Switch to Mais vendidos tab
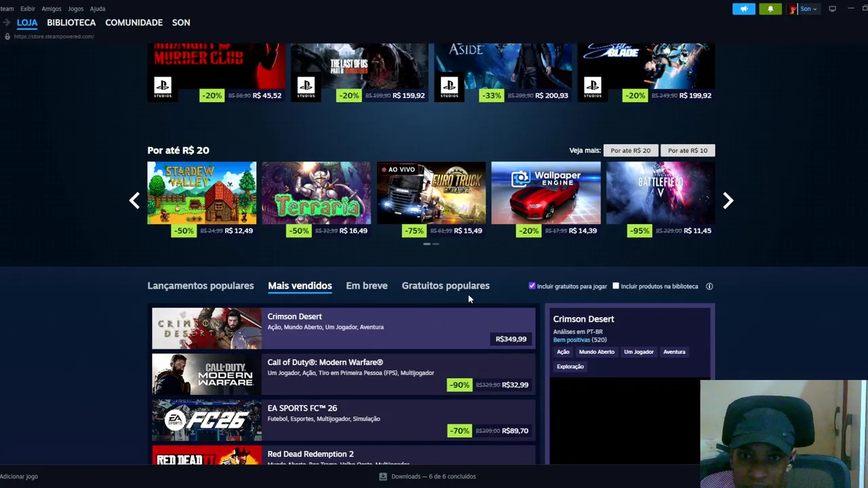The height and width of the screenshot is (488, 868). [300, 286]
